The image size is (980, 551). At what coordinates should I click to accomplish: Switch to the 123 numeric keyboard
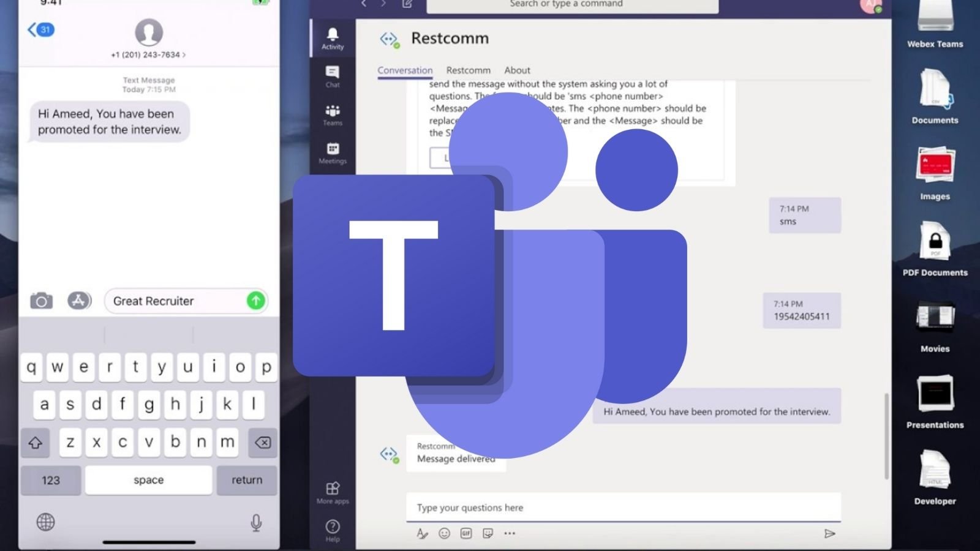(51, 480)
